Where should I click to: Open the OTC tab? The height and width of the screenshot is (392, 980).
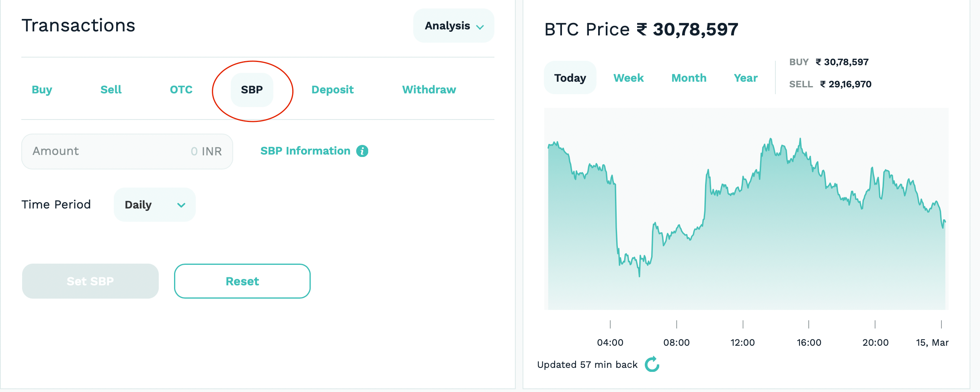click(x=181, y=89)
